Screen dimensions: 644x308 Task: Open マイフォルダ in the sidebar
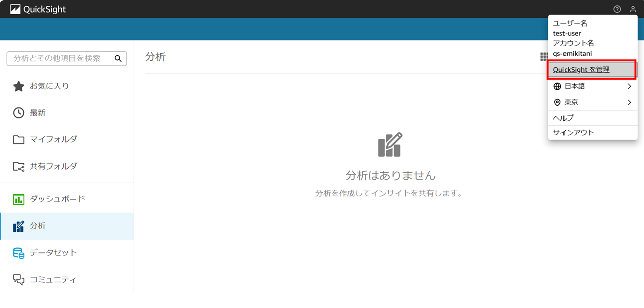coord(67,139)
